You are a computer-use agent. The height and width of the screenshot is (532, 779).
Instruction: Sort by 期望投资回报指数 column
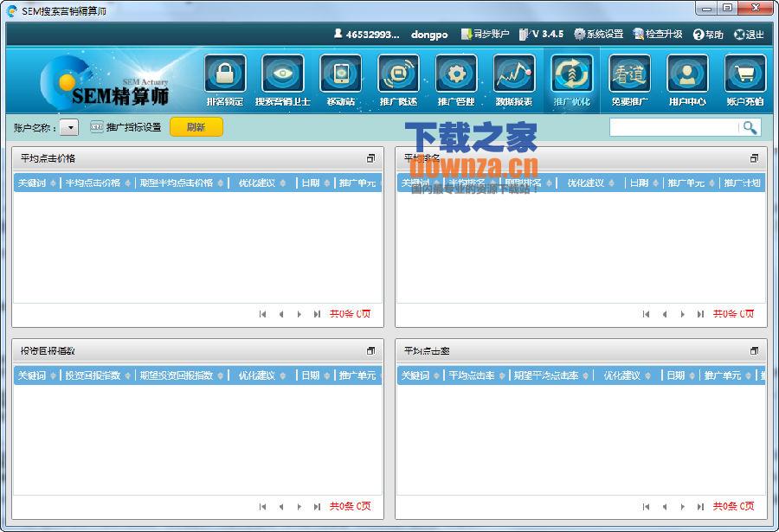point(182,375)
